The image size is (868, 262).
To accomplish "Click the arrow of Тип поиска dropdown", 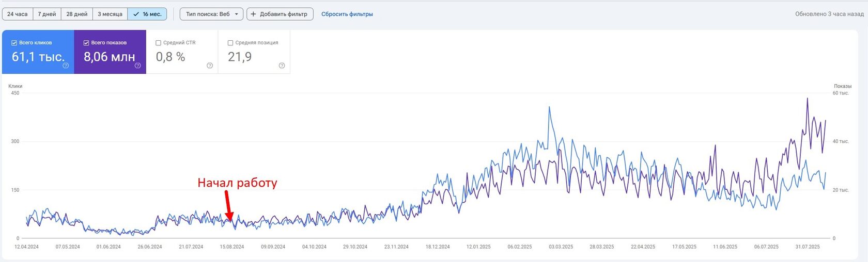I will (x=237, y=14).
